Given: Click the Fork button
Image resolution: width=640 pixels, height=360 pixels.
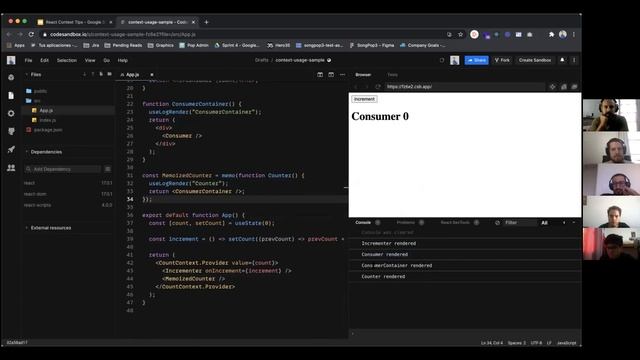Looking at the screenshot, I should pyautogui.click(x=502, y=60).
